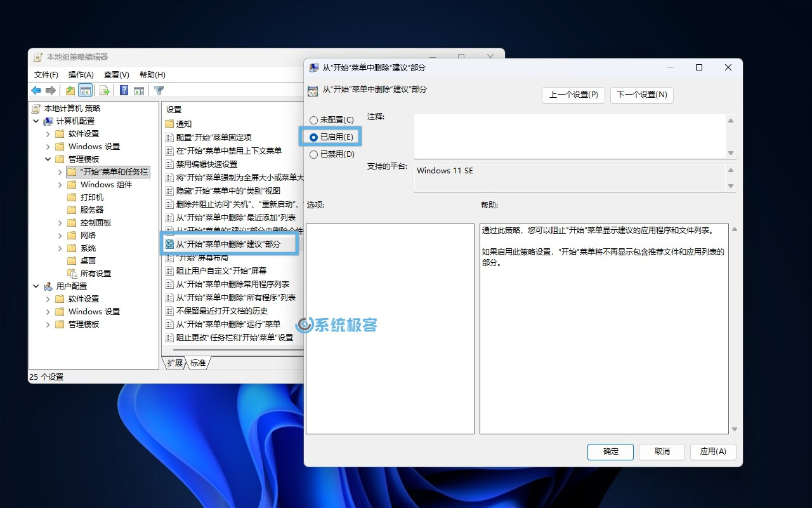Select the 未配置 radio button
Screen dimensions: 812x508
313,120
